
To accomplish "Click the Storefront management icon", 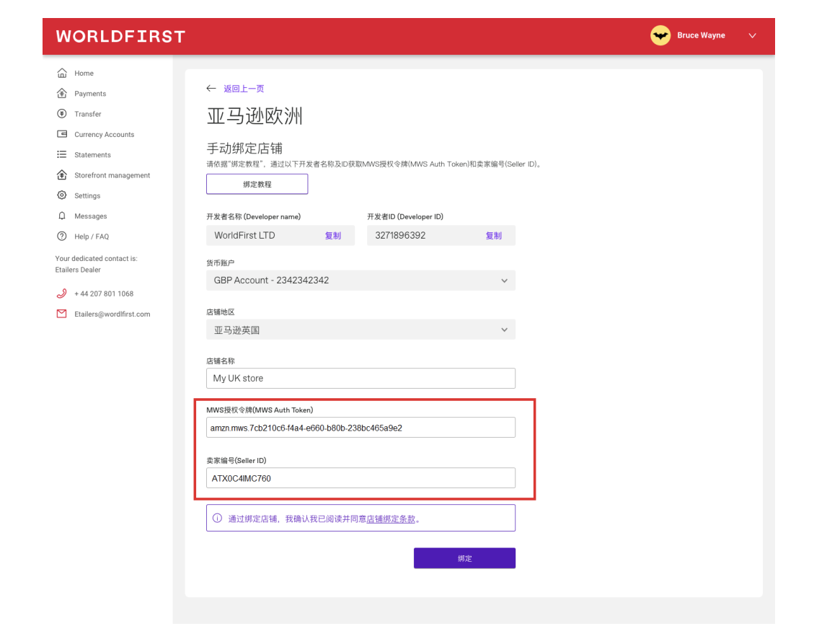I will [x=62, y=175].
